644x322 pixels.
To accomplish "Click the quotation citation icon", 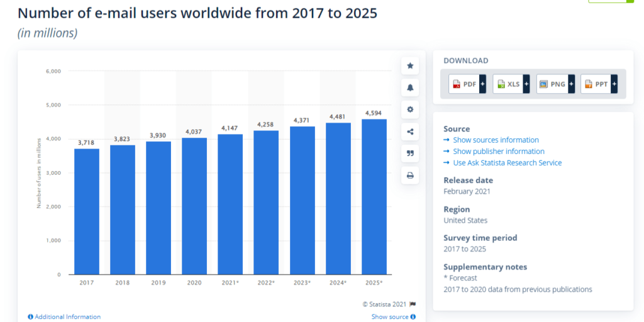I will (x=410, y=153).
